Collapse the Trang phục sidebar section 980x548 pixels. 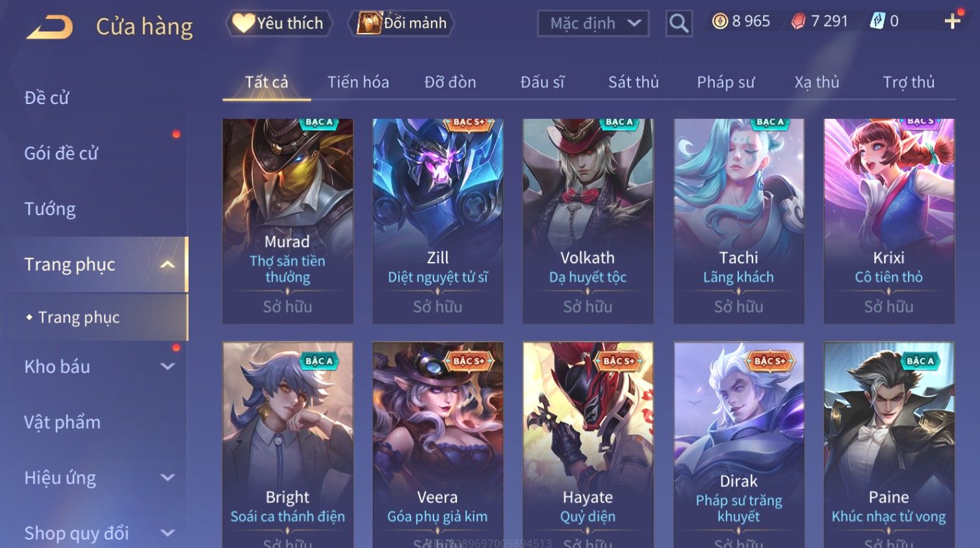pyautogui.click(x=167, y=265)
